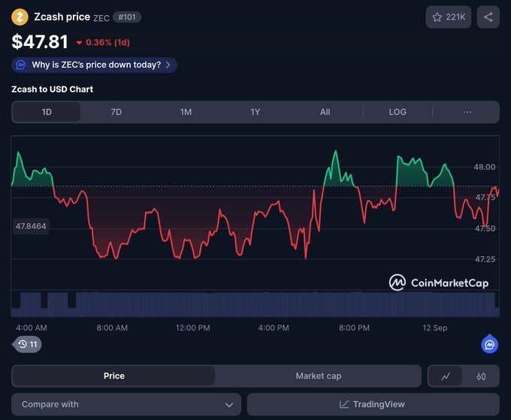Select the 7D time range tab
Image resolution: width=511 pixels, height=420 pixels.
[x=116, y=112]
